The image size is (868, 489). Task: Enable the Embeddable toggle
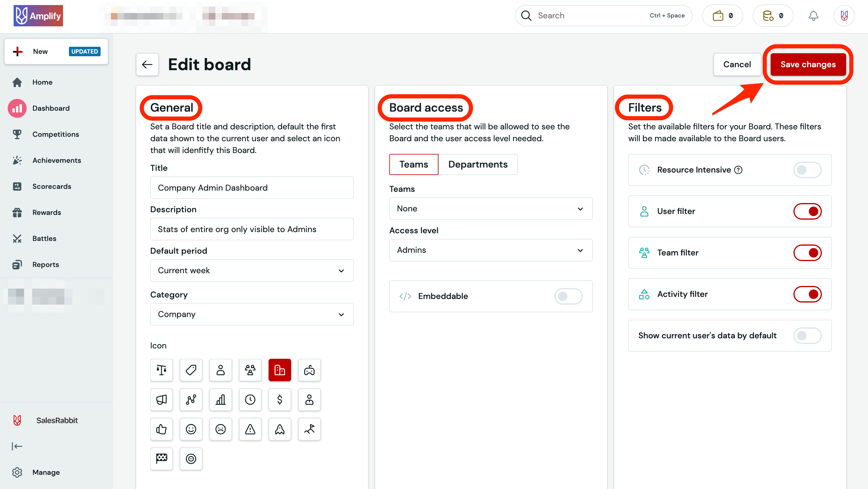pyautogui.click(x=568, y=296)
